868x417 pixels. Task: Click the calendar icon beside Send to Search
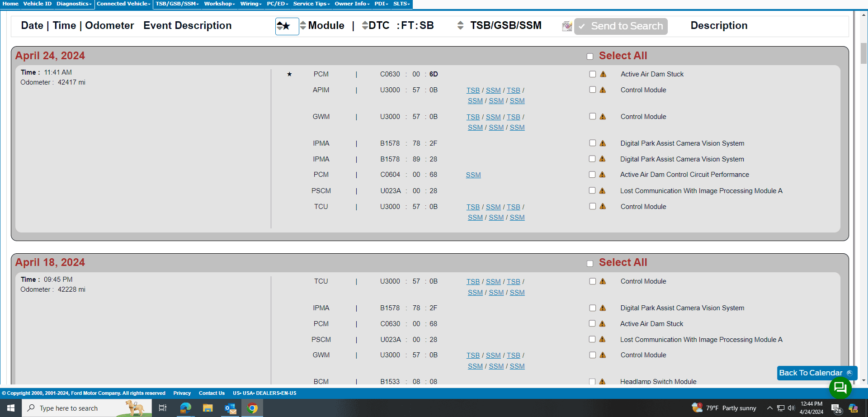(566, 26)
